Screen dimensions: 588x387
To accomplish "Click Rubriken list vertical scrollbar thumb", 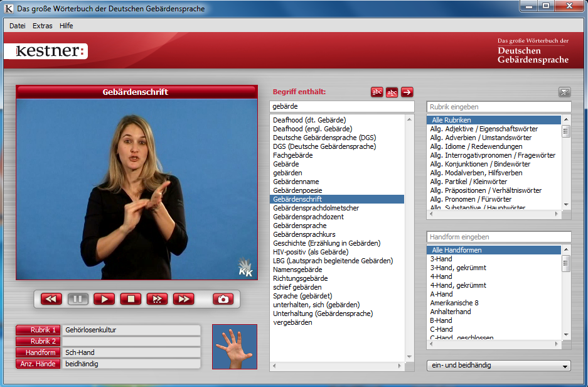I will pyautogui.click(x=566, y=131).
